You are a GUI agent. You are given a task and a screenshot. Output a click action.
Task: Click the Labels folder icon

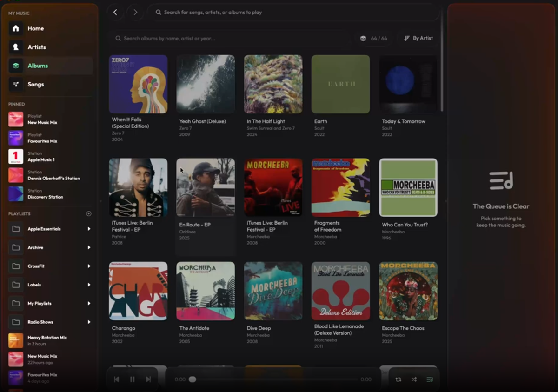pyautogui.click(x=16, y=285)
